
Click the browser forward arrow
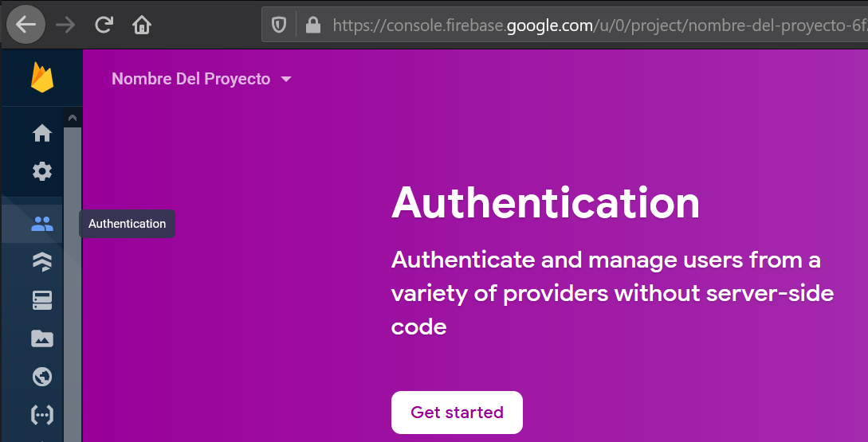(x=65, y=25)
